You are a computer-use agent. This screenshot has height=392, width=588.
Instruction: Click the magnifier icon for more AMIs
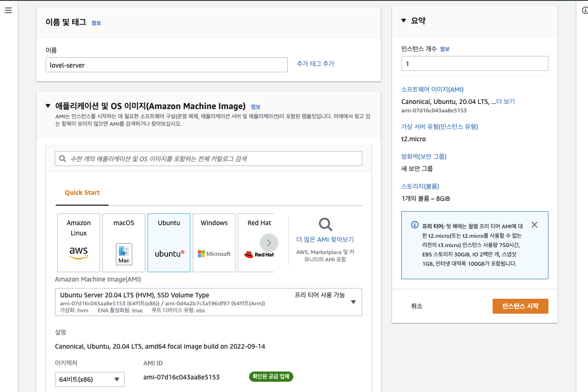coord(325,224)
